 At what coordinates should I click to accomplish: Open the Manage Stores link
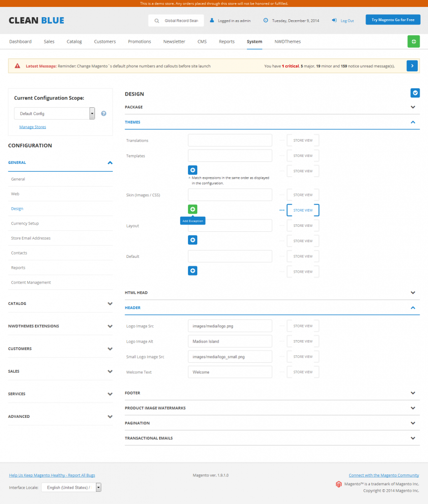click(x=32, y=126)
